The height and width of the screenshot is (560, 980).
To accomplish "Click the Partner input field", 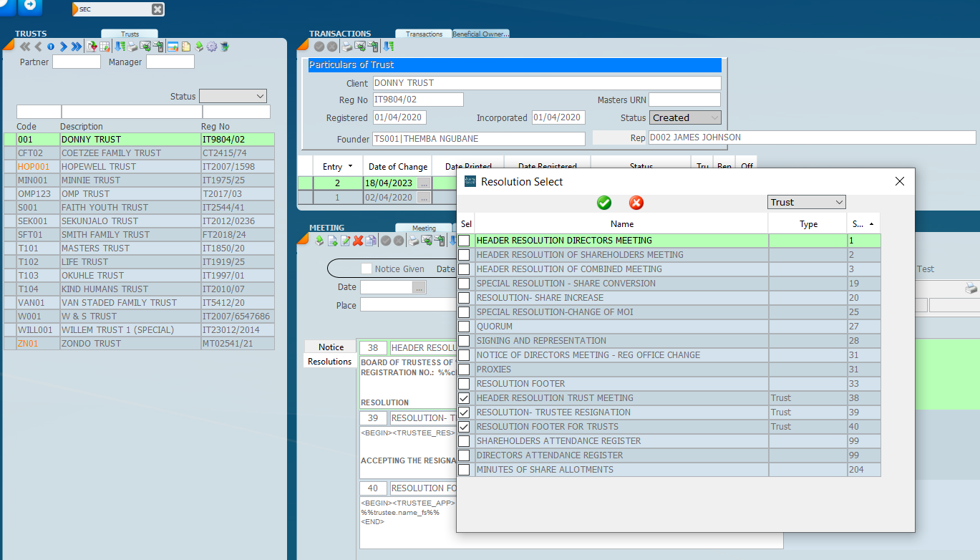I will click(x=77, y=62).
